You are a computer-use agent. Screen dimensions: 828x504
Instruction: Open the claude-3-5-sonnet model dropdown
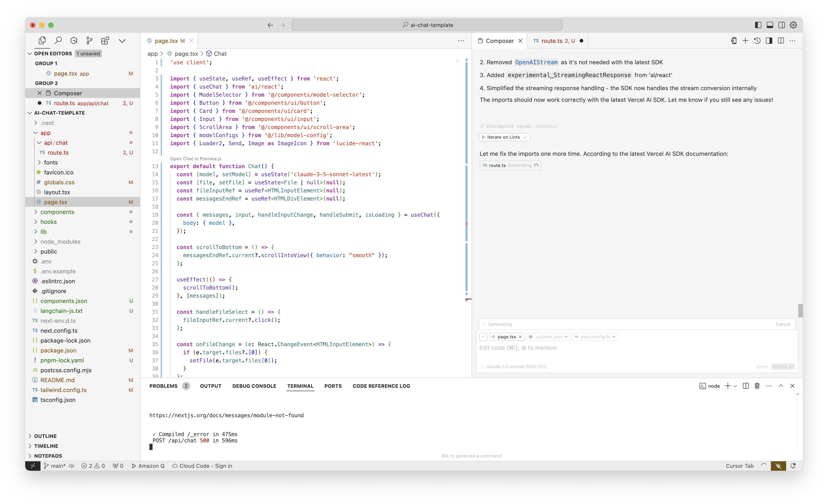pos(514,367)
